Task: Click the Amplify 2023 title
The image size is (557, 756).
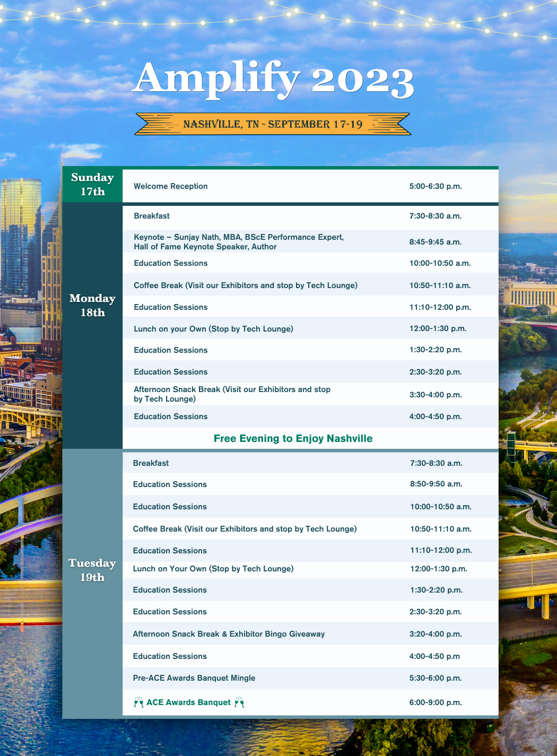Action: (x=273, y=80)
